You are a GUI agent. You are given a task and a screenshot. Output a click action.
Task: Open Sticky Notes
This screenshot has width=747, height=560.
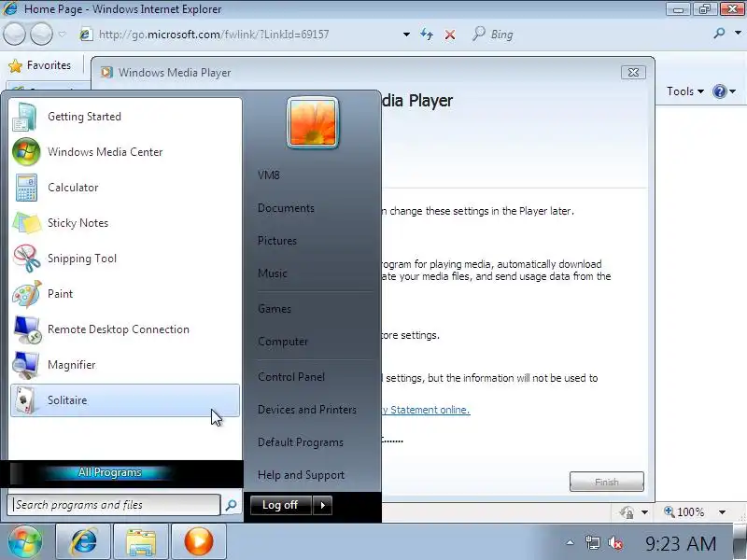coord(125,223)
